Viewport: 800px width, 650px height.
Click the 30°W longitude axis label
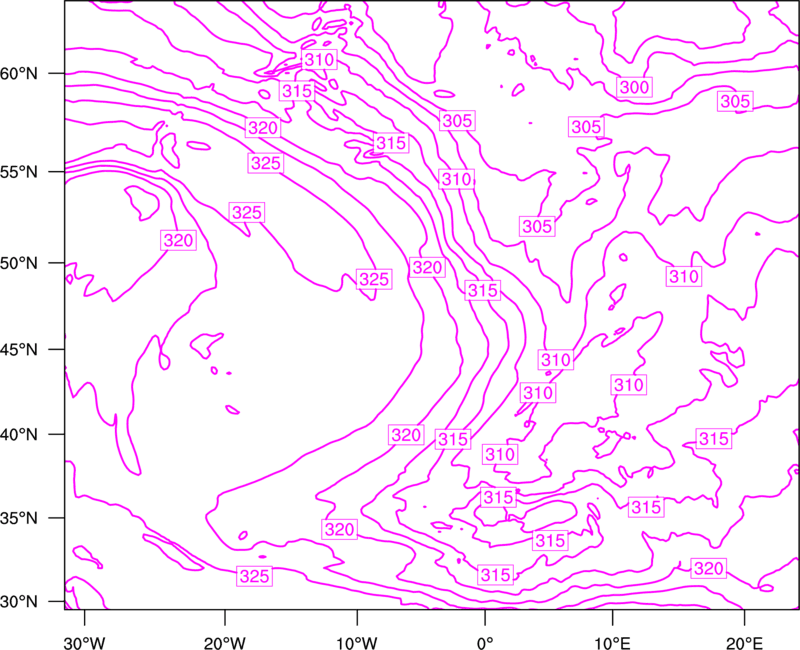tap(84, 643)
